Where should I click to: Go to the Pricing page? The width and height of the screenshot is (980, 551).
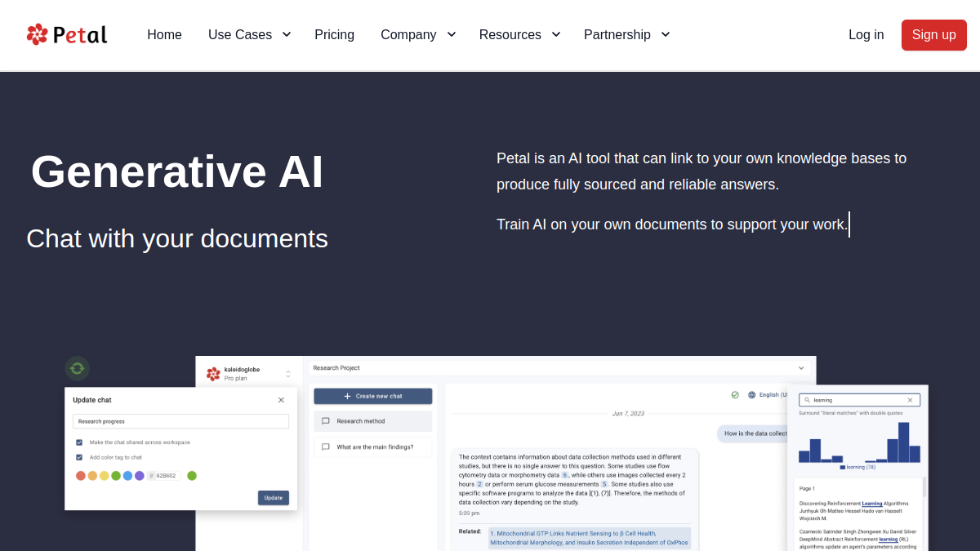334,34
